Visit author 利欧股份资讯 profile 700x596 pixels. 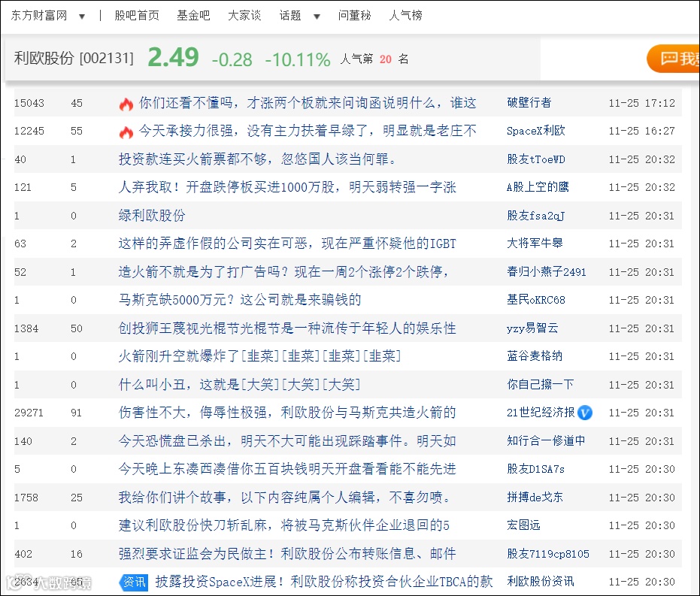(x=540, y=581)
